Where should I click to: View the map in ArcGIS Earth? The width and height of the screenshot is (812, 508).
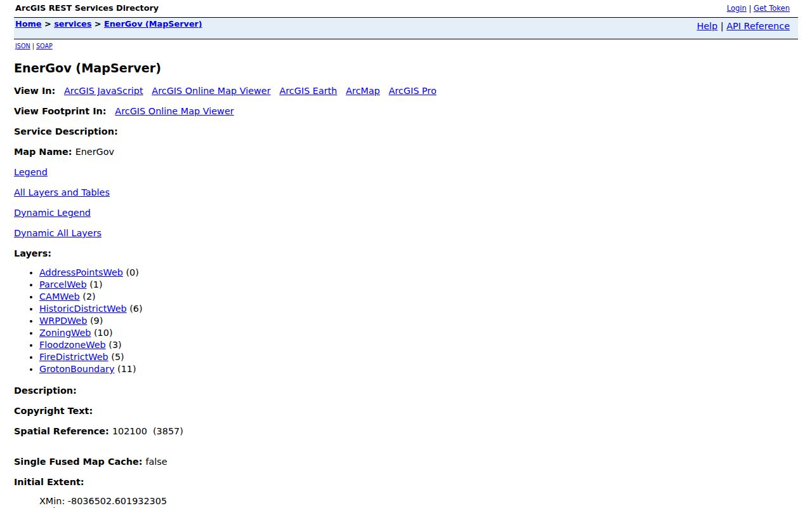point(308,91)
